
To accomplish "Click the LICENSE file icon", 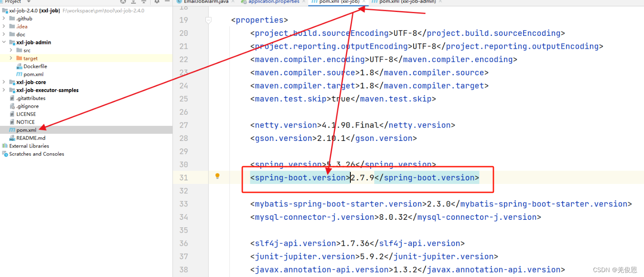I will [12, 114].
